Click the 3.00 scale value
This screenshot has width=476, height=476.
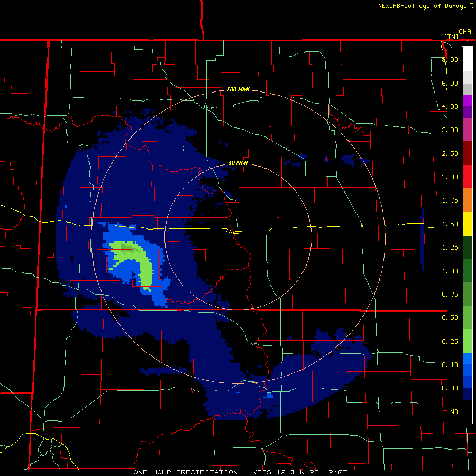coord(450,130)
